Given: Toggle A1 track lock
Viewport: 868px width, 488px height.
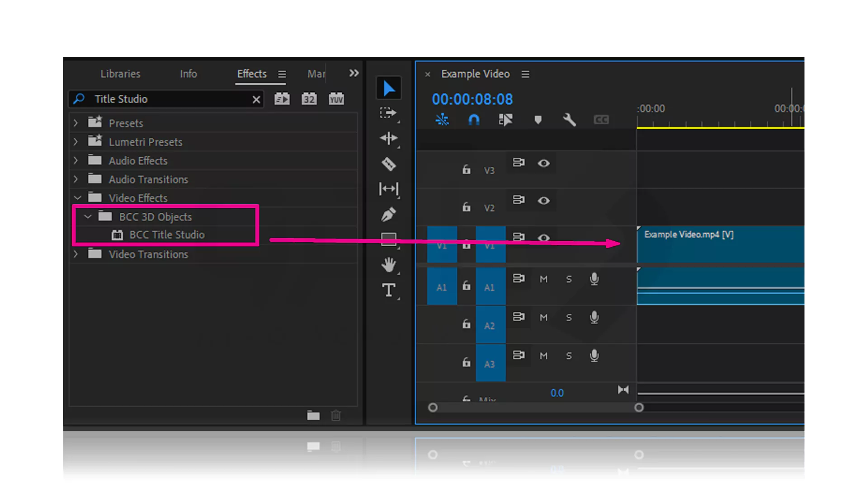Looking at the screenshot, I should tap(466, 286).
